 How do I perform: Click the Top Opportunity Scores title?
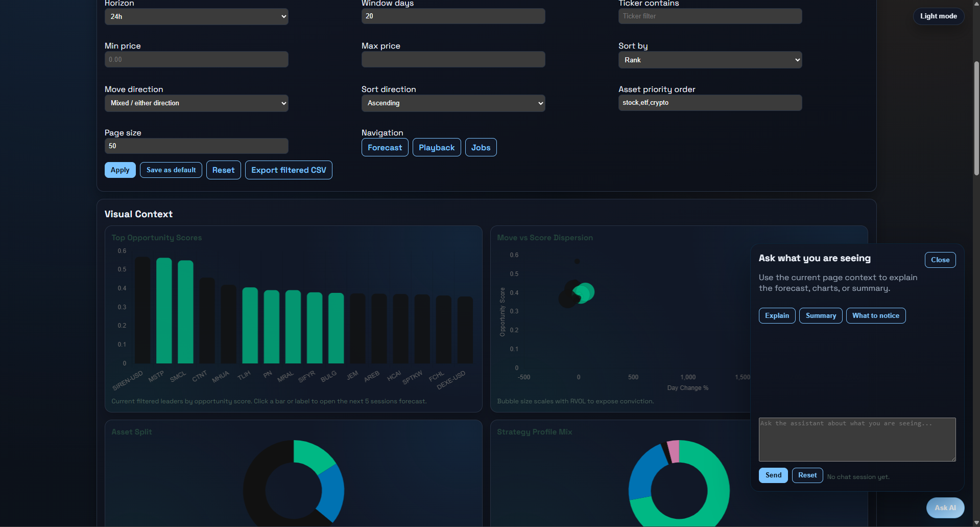(157, 238)
